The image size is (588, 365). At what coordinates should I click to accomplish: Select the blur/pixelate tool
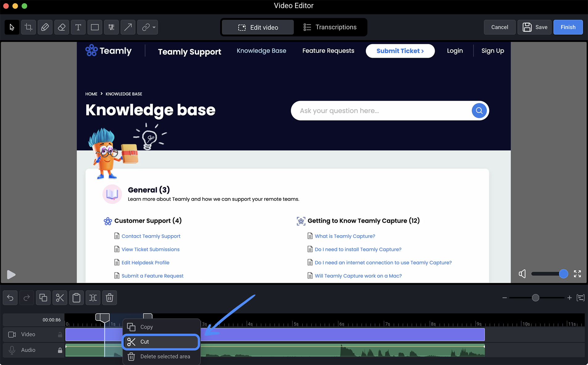click(111, 27)
